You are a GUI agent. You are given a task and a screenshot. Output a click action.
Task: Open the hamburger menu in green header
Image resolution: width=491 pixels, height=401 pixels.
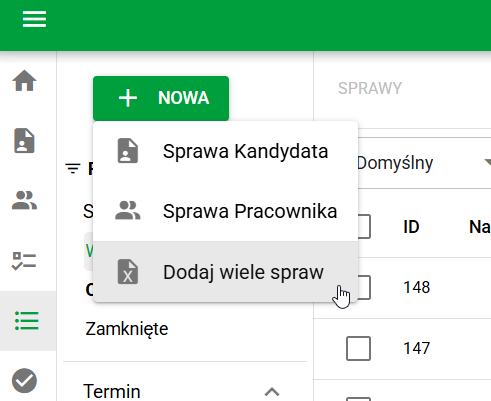pos(34,19)
